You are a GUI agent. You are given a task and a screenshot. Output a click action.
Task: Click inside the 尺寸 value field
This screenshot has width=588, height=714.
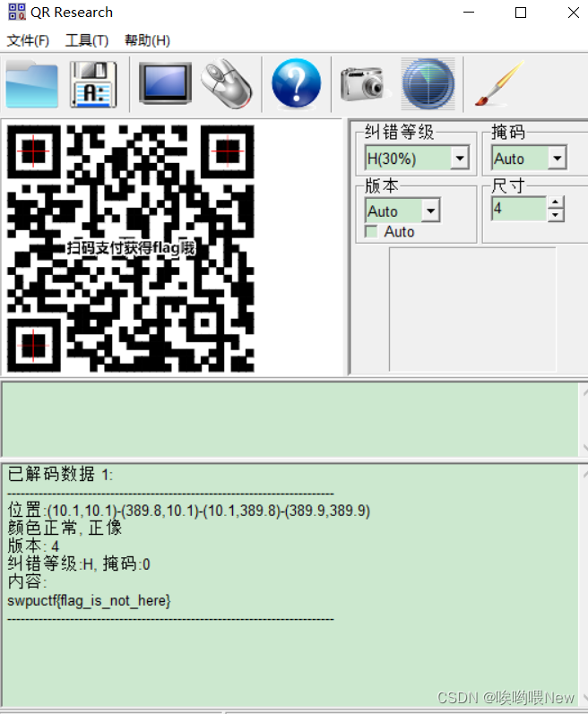(519, 209)
